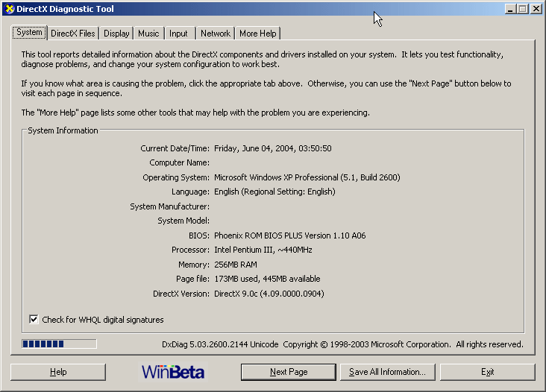Click the 'Operating System:' label
This screenshot has height=392, width=546.
tap(176, 177)
